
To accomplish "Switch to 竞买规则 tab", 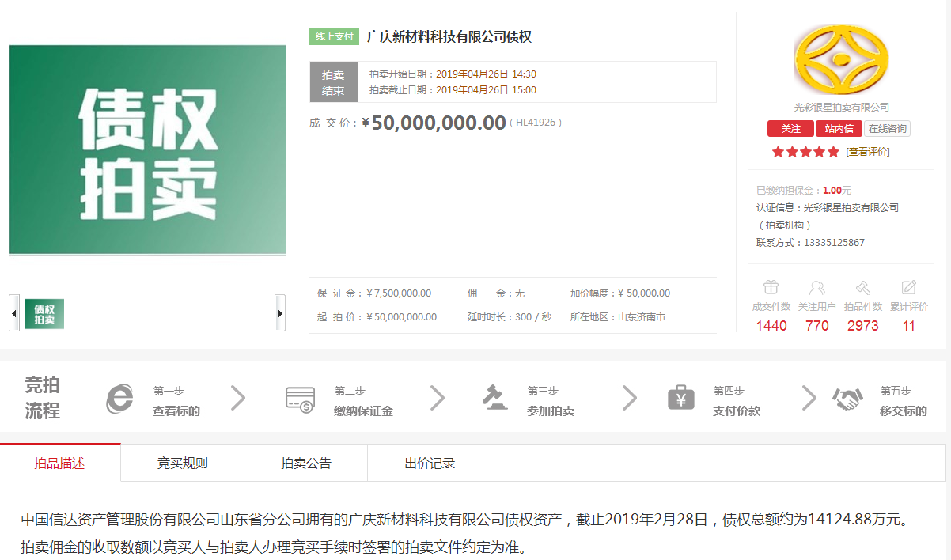I will click(x=183, y=463).
